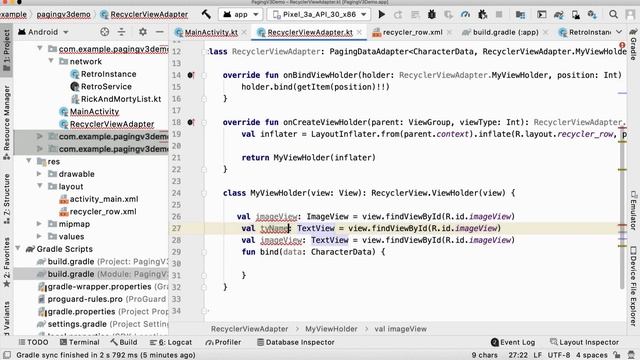Expand the values folder
640x360 pixels.
40,236
